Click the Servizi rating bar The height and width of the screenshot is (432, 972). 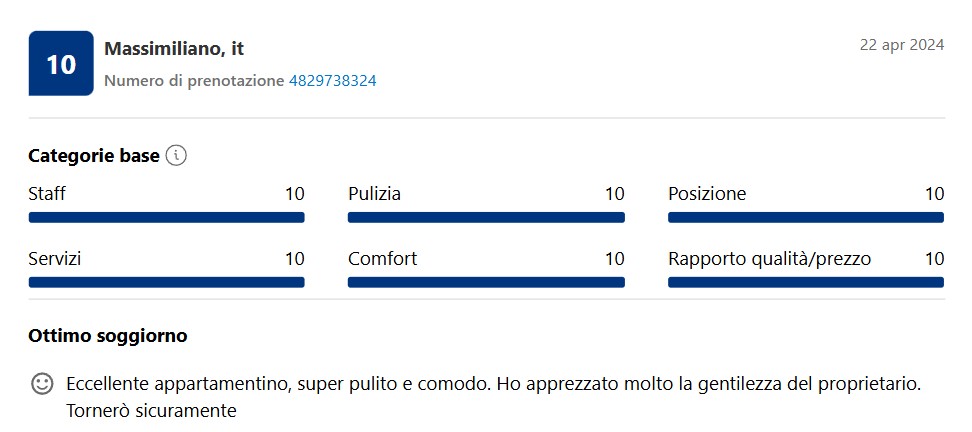[166, 283]
